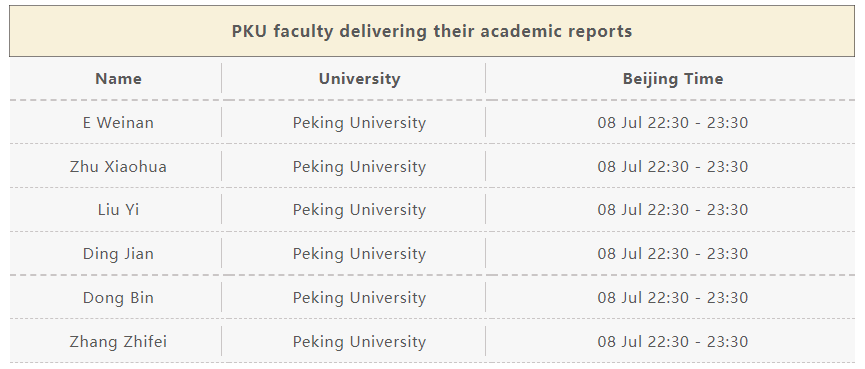865x369 pixels.
Task: Click the name Zhu Xiaohua
Action: click(118, 167)
